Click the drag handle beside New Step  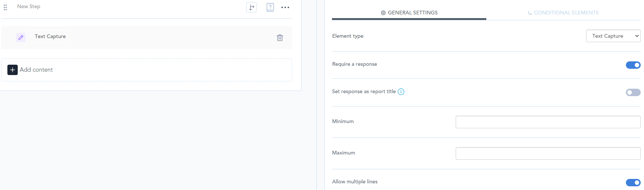[x=5, y=7]
